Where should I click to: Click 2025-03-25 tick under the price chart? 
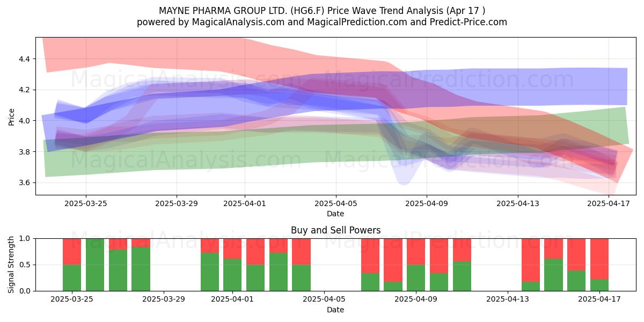[x=86, y=203]
